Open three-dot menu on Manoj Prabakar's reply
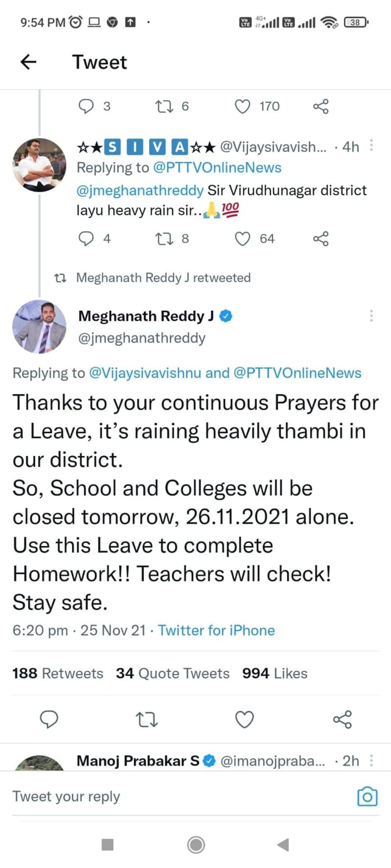The width and height of the screenshot is (391, 868). 371,761
